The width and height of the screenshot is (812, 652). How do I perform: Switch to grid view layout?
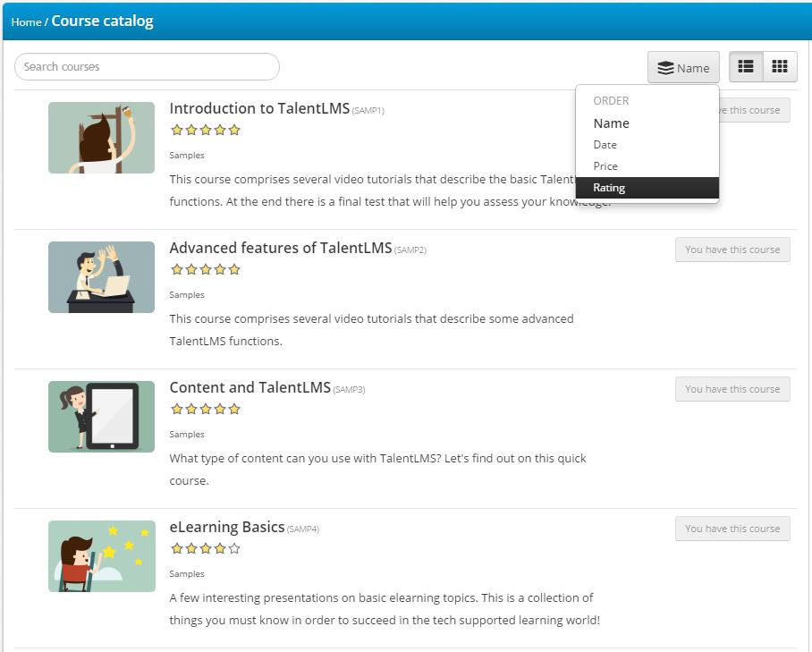pyautogui.click(x=780, y=67)
